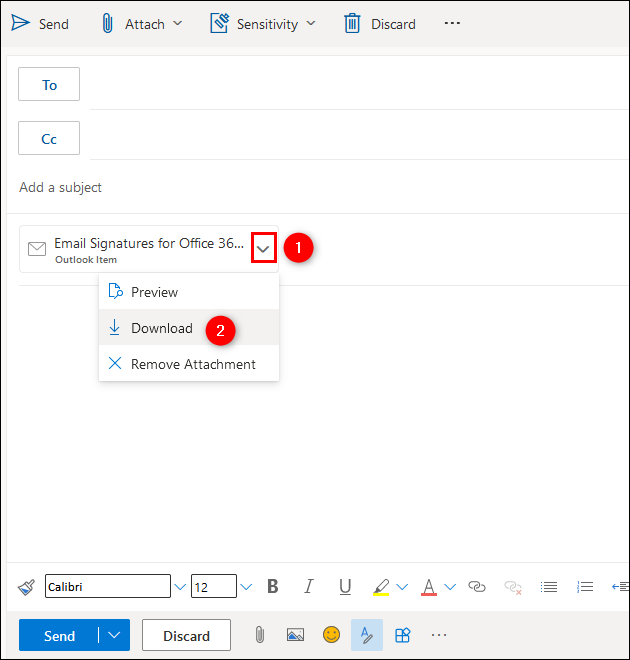Open the font color dropdown arrow
Image resolution: width=630 pixels, height=660 pixels.
coord(450,587)
